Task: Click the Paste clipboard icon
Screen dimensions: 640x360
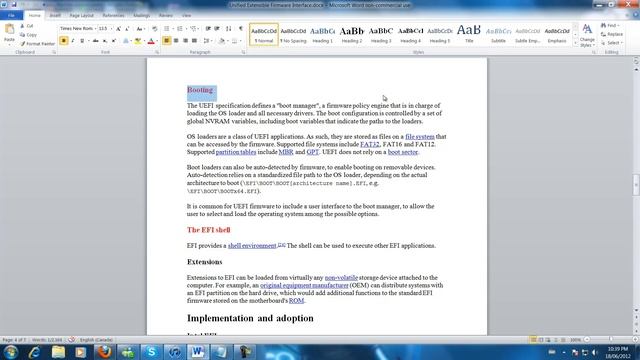Action: tap(9, 30)
